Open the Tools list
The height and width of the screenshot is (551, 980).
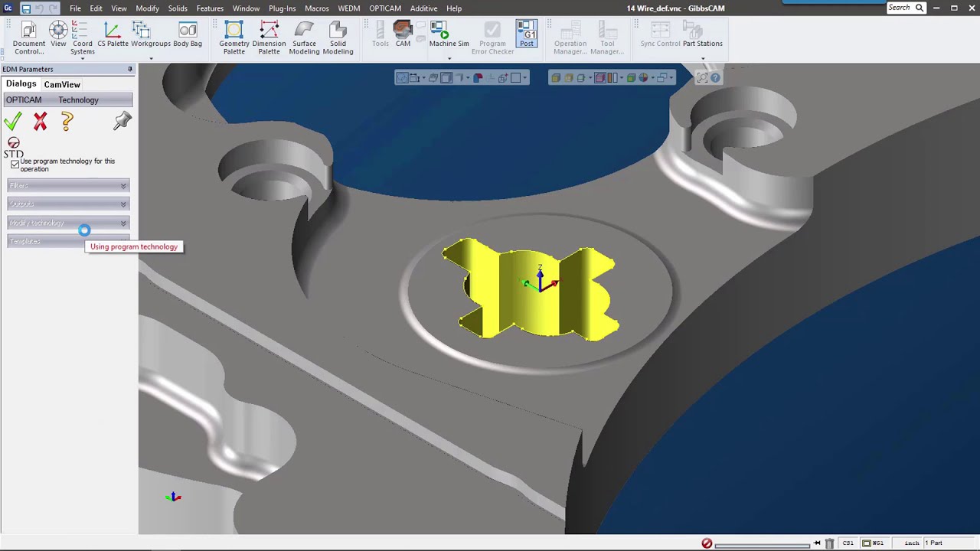380,35
